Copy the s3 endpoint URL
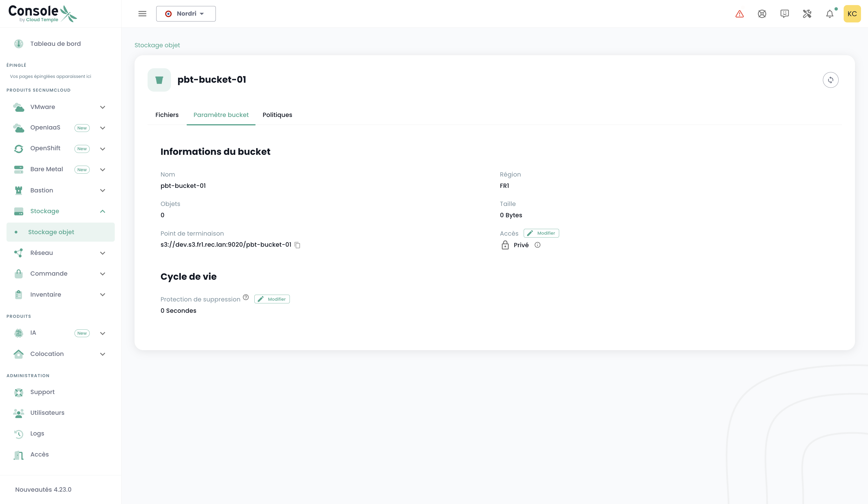 tap(298, 245)
